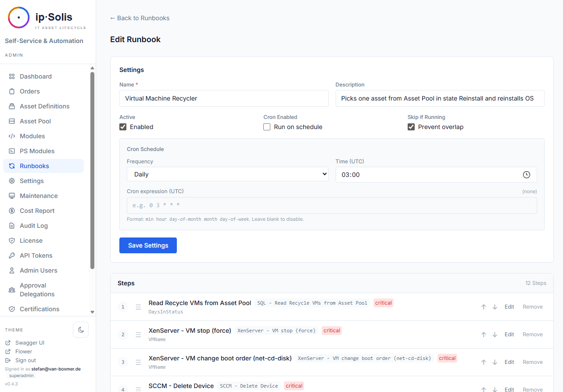Move VM change boot order step up
563x392 pixels.
pyautogui.click(x=484, y=362)
